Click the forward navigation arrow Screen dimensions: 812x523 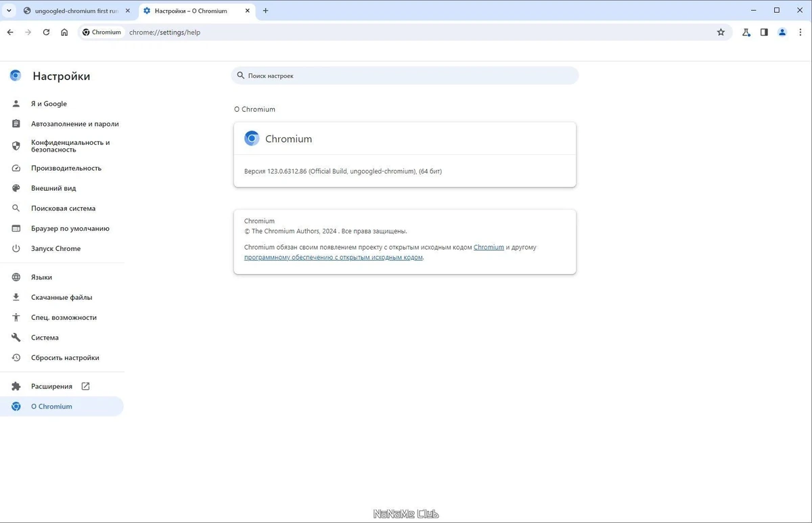point(28,32)
